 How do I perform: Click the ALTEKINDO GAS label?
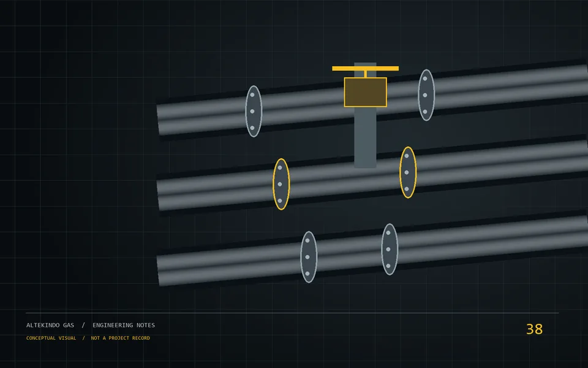coord(50,325)
